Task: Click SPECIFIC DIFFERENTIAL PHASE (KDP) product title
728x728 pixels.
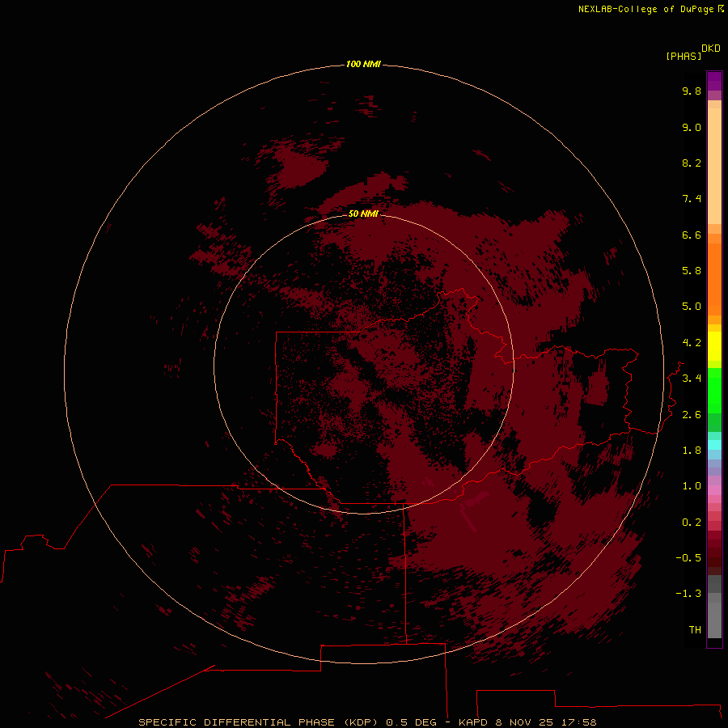Action: tap(257, 722)
